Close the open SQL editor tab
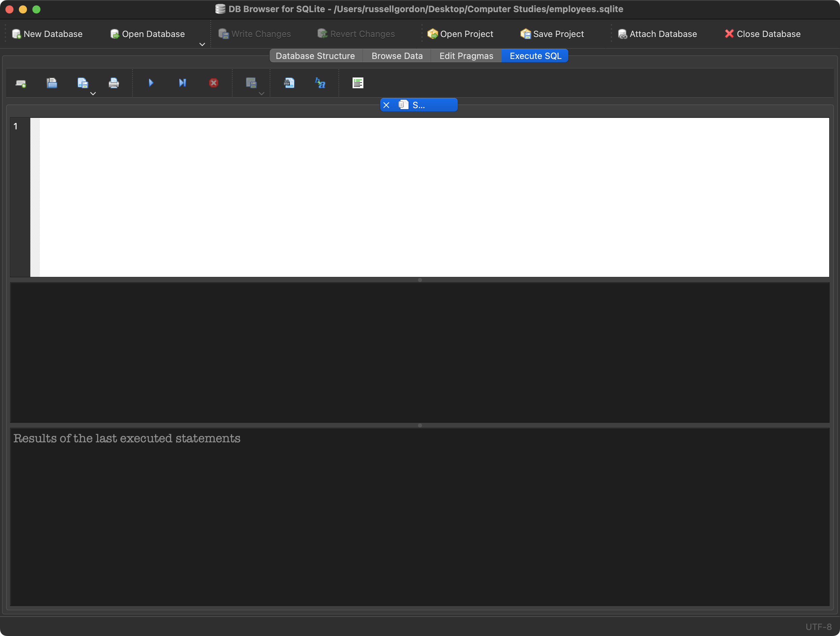The width and height of the screenshot is (840, 636). [387, 105]
